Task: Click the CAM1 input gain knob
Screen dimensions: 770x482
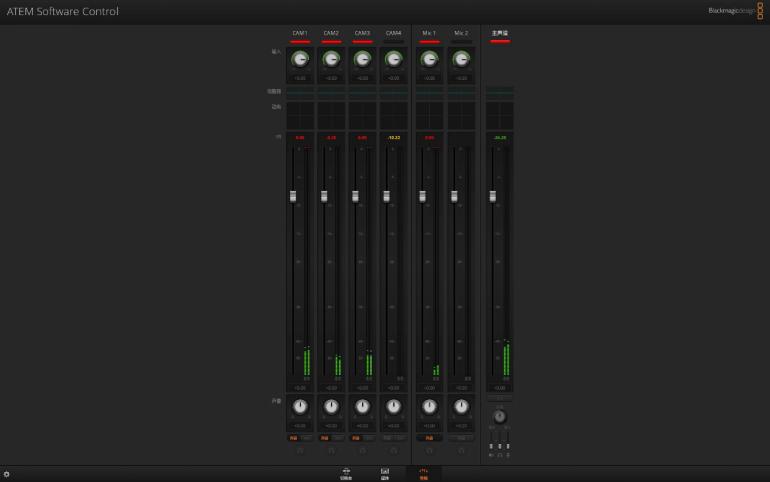Action: point(300,59)
